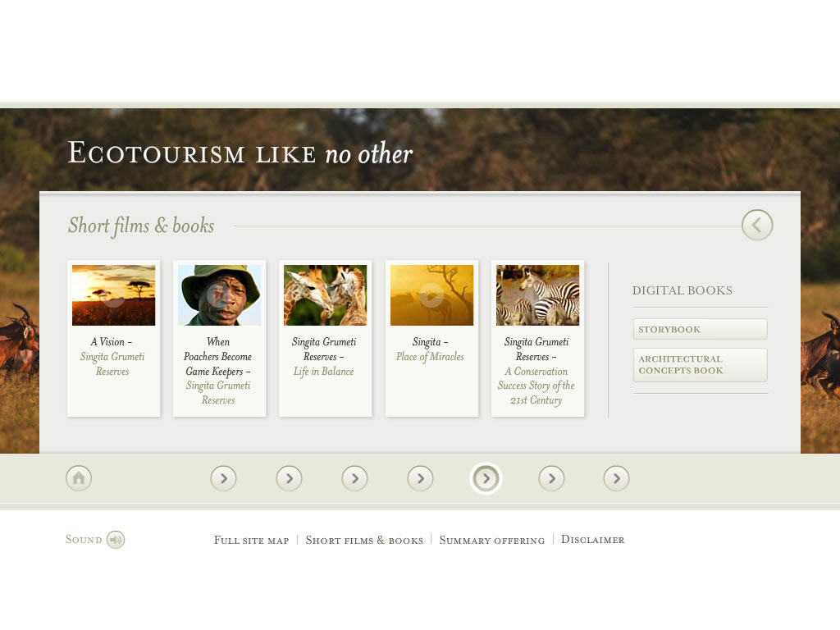This screenshot has width=840, height=630.
Task: Select the fourth chevron navigation circle
Action: point(420,478)
